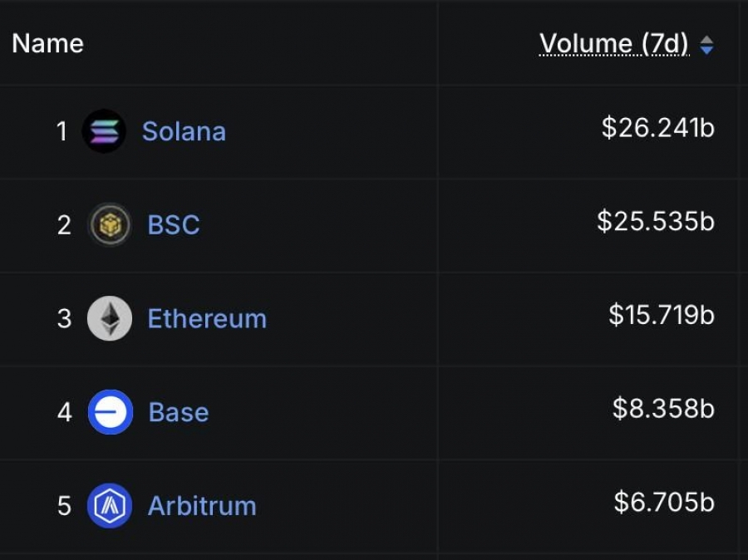This screenshot has height=560, width=748.
Task: Click the BSC chain logo icon
Action: tap(110, 224)
